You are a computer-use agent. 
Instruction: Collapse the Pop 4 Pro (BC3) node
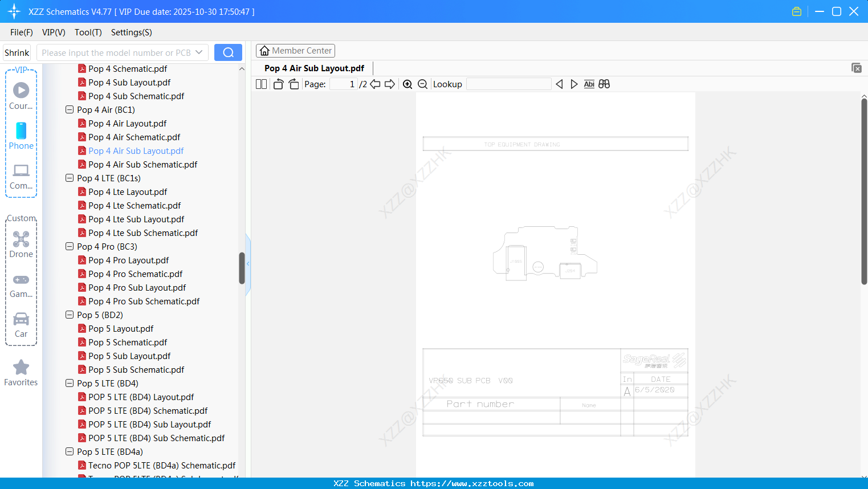(x=69, y=246)
